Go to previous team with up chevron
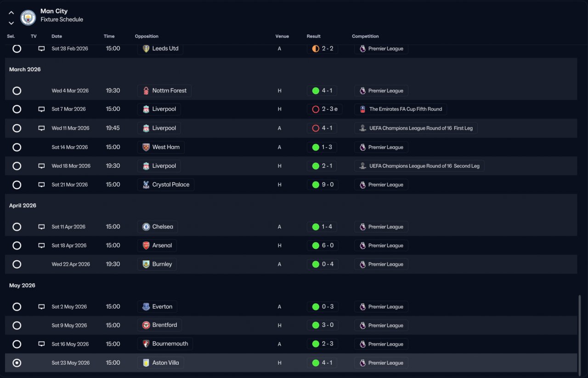The width and height of the screenshot is (588, 378). click(11, 13)
